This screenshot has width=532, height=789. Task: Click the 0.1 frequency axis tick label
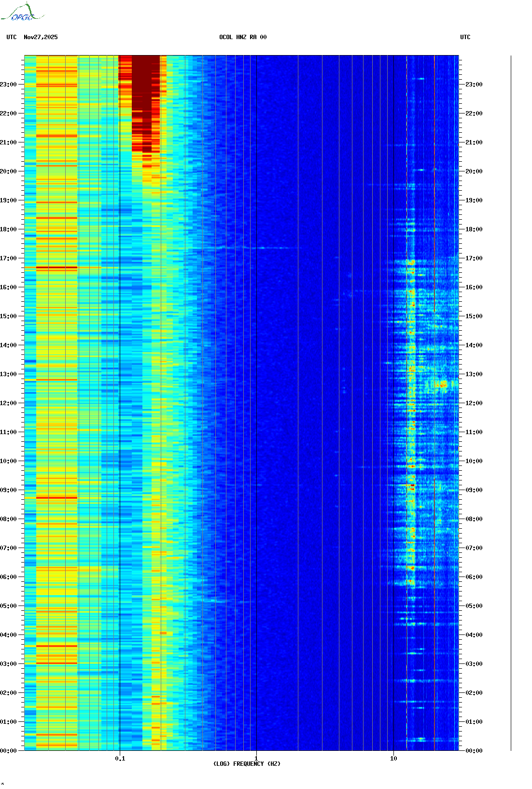tap(120, 758)
